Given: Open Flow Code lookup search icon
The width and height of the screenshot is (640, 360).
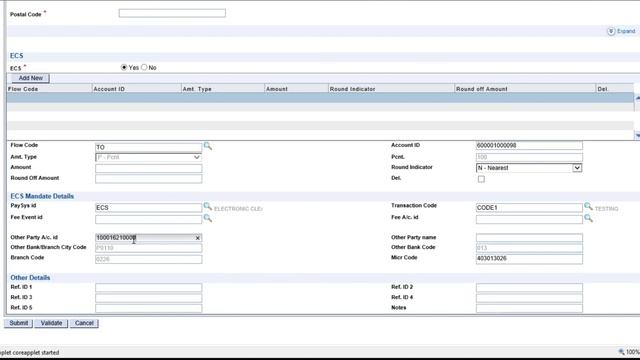Looking at the screenshot, I should click(x=208, y=146).
